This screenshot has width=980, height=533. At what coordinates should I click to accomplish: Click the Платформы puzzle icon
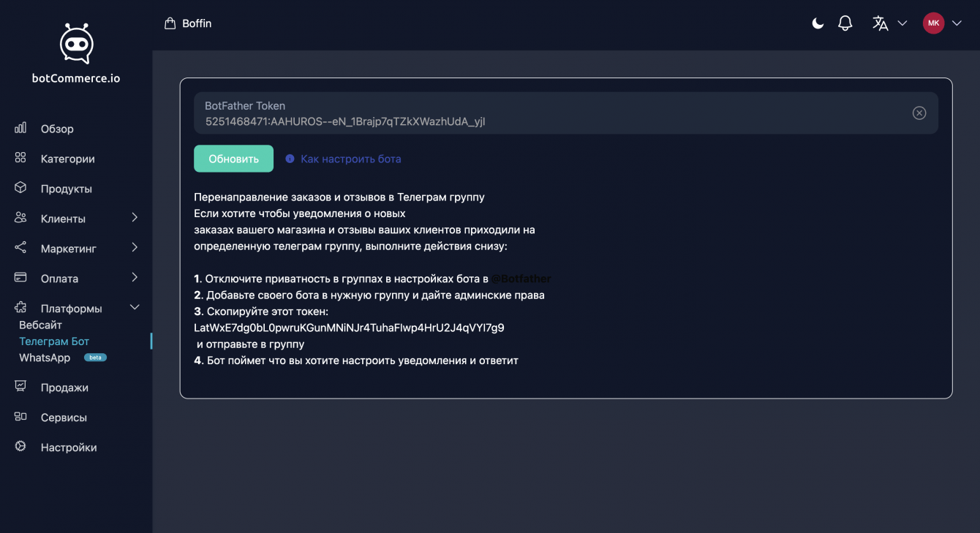(20, 308)
